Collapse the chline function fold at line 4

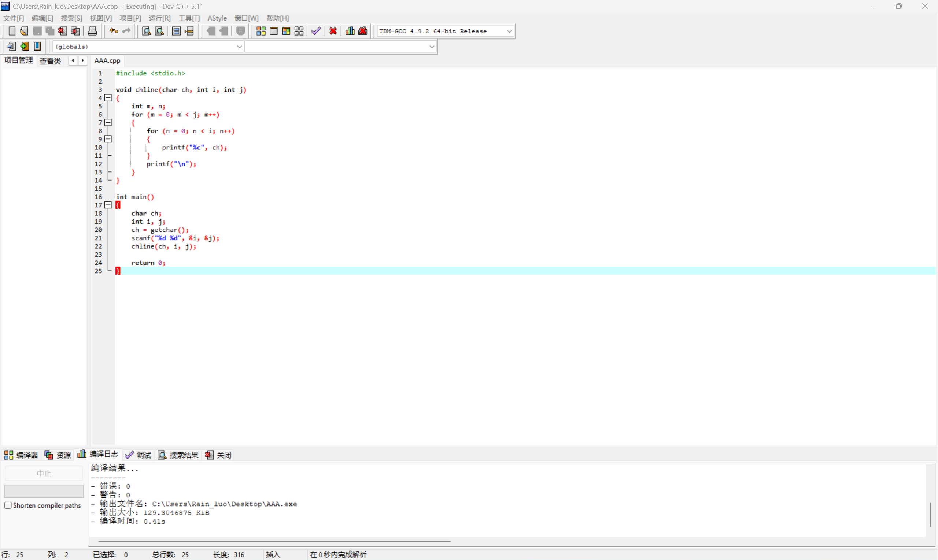[x=108, y=98]
